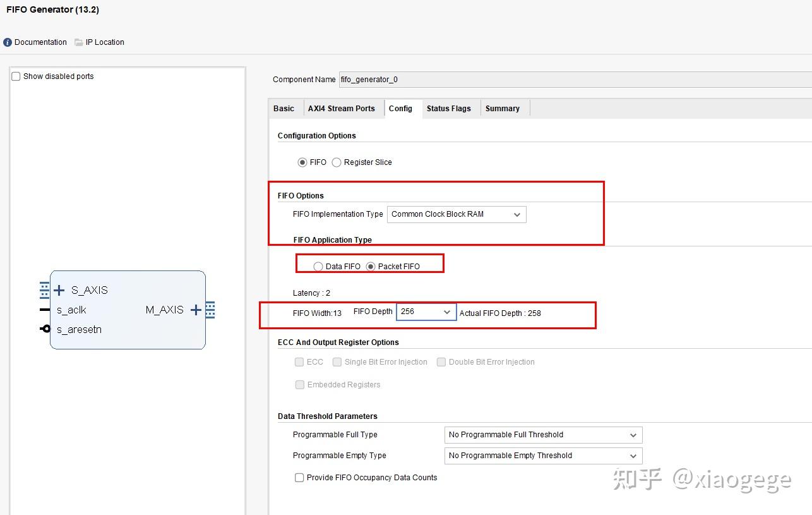Click the FIFO Depth label

(x=373, y=312)
